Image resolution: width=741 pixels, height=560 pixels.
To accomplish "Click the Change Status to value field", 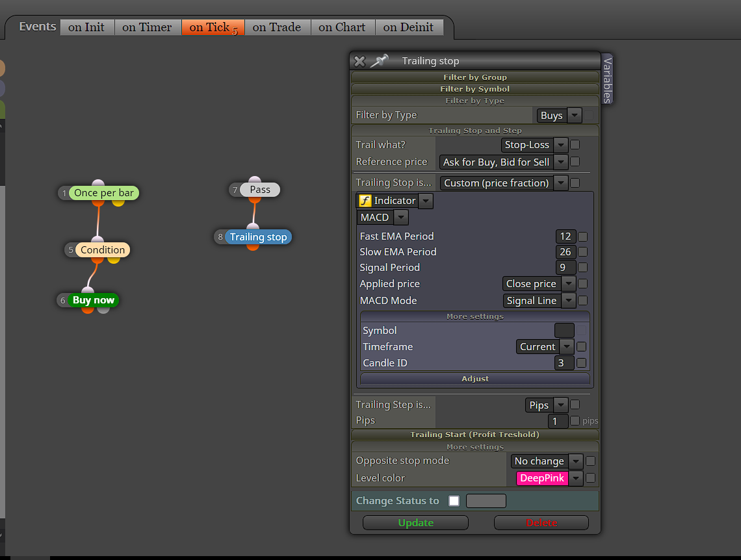I will click(x=486, y=501).
